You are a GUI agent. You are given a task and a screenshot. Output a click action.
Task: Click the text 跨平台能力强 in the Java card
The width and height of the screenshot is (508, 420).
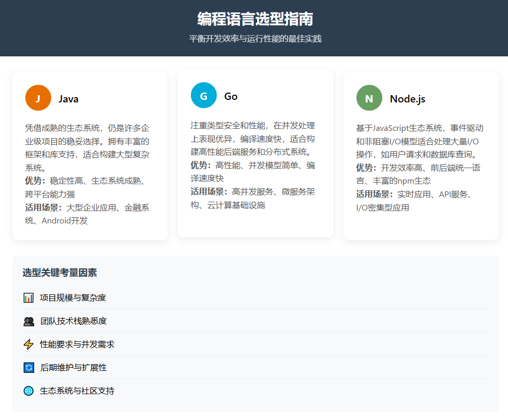[x=50, y=194]
